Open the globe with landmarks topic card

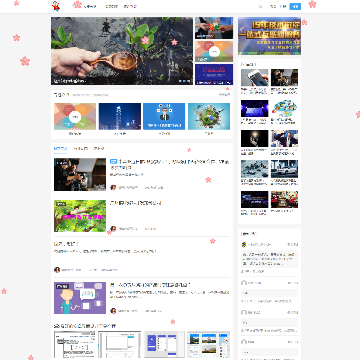[209, 116]
